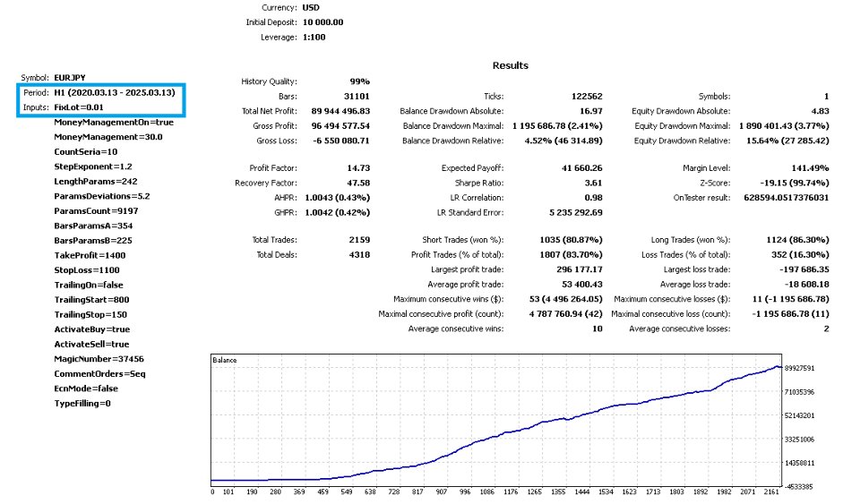Click Profit Trades value 1807 (83.70%)
The width and height of the screenshot is (860, 504).
pos(571,255)
